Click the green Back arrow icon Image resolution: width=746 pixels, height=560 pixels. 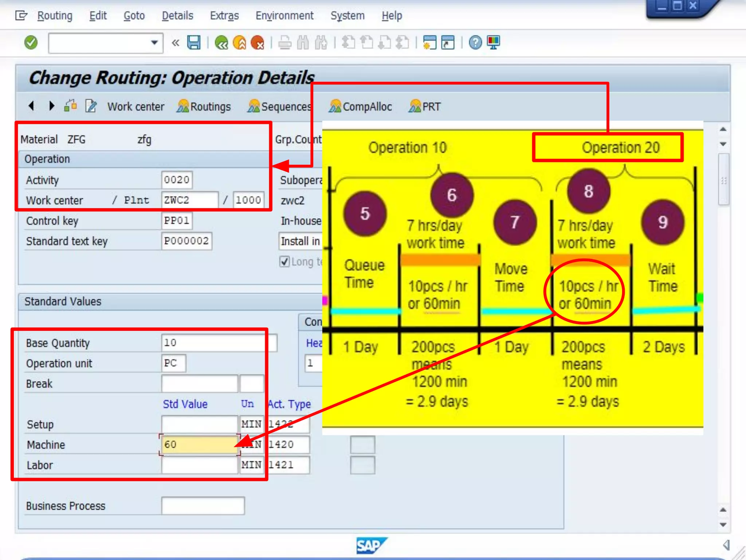[221, 43]
